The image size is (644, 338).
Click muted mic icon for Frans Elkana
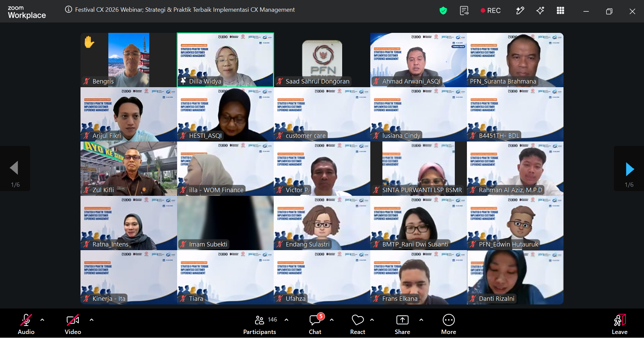point(376,298)
